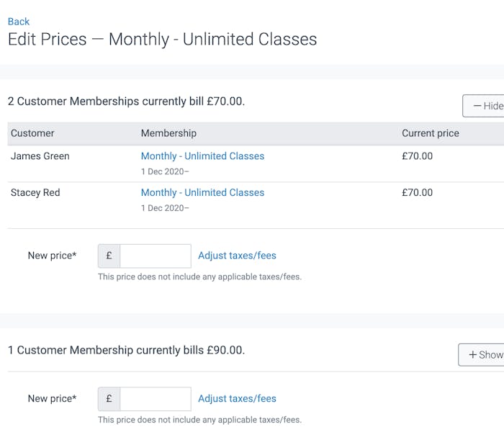Image resolution: width=504 pixels, height=432 pixels.
Task: Go back using the Back link
Action: pos(19,22)
